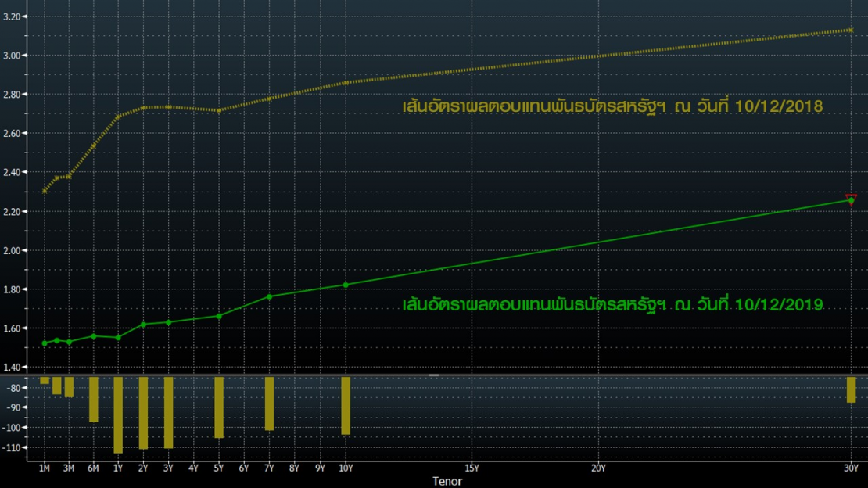Click the green 5Y data point
This screenshot has height=488, width=868.
tap(219, 316)
